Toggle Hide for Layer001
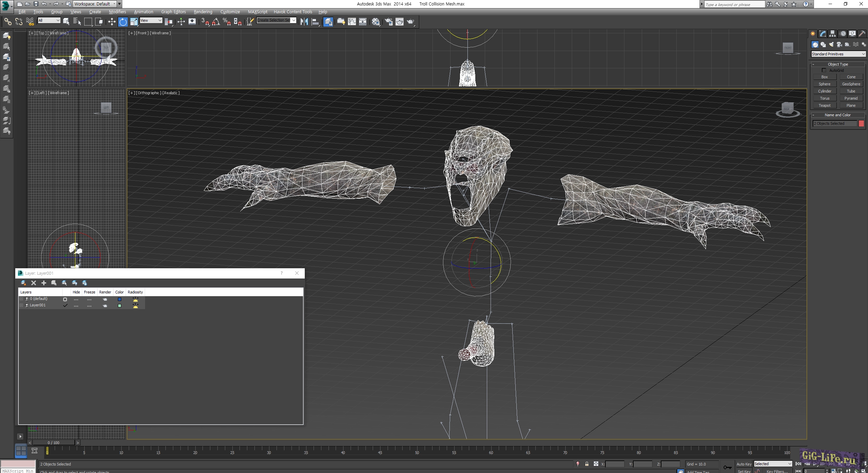Screen dimensions: 868x473 pos(76,306)
